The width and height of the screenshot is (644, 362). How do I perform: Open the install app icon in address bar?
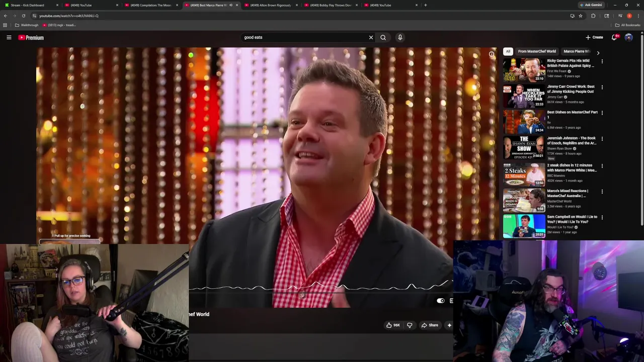click(572, 16)
